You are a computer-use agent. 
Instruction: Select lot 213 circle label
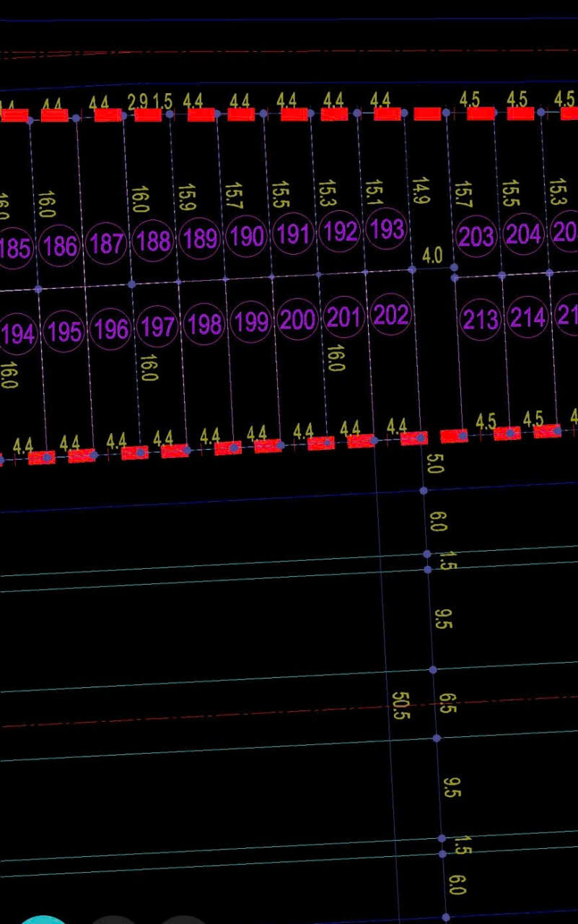480,318
